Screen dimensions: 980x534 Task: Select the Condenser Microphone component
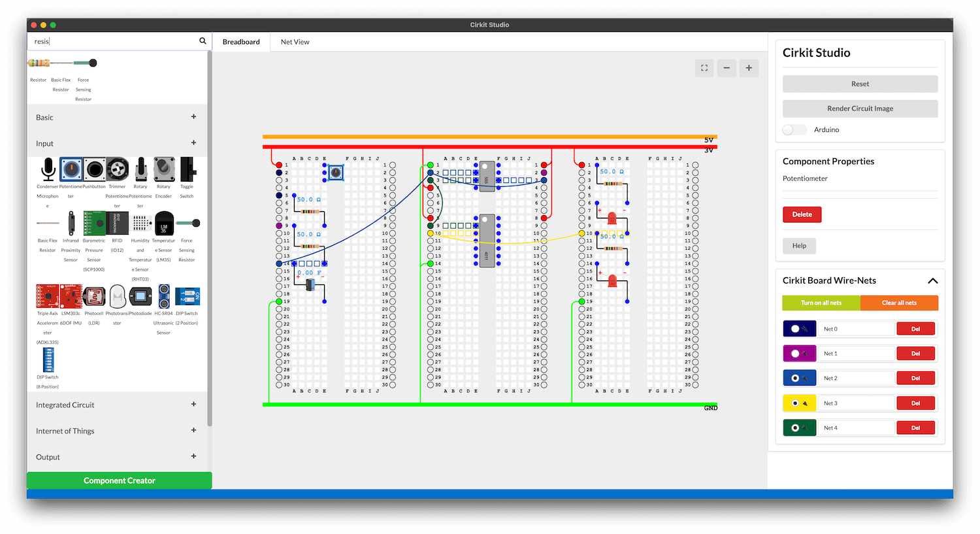point(48,169)
